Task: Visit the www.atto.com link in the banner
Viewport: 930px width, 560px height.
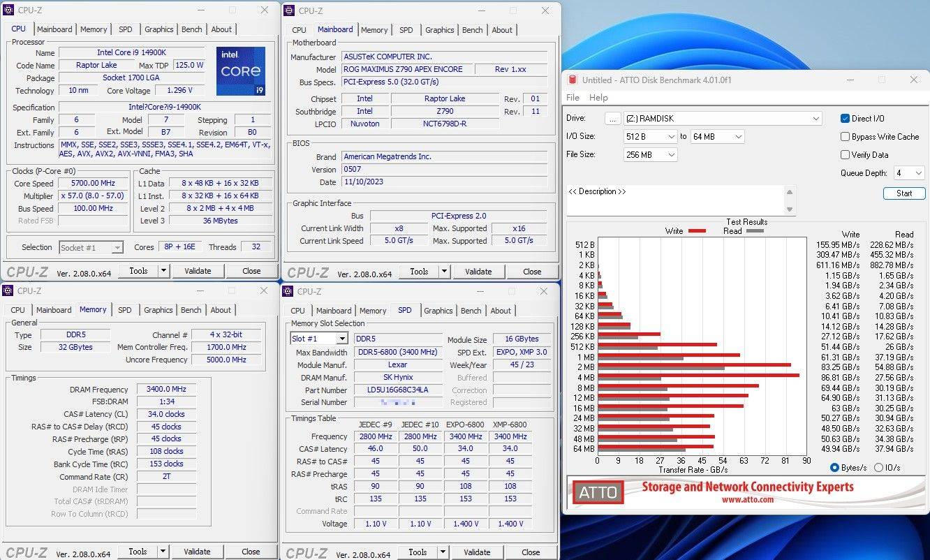Action: [747, 499]
